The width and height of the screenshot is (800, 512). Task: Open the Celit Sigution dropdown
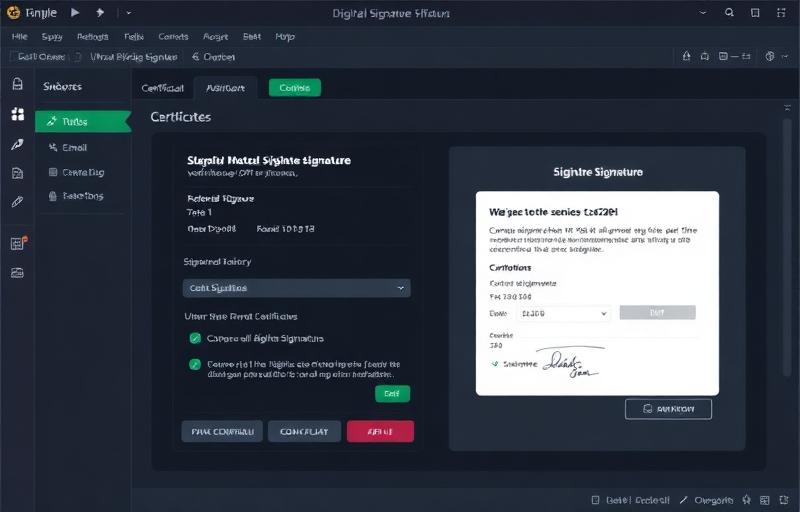tap(296, 288)
